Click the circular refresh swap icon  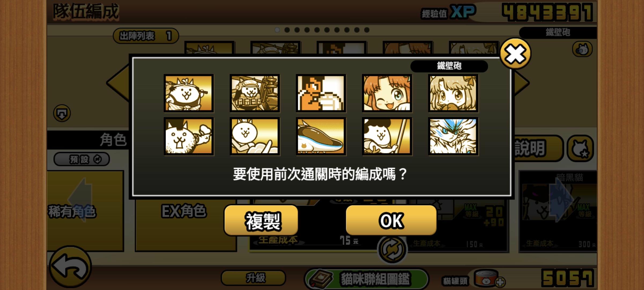click(x=392, y=249)
